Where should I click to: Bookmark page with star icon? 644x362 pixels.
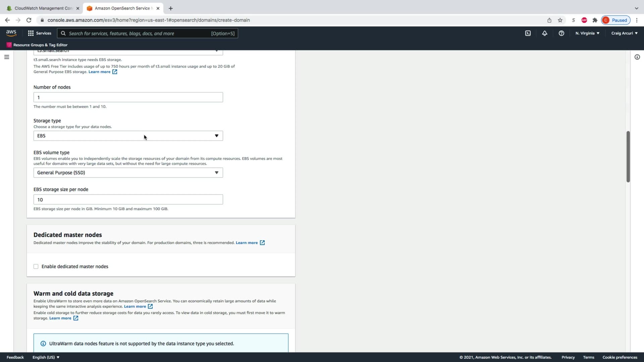[x=560, y=20]
